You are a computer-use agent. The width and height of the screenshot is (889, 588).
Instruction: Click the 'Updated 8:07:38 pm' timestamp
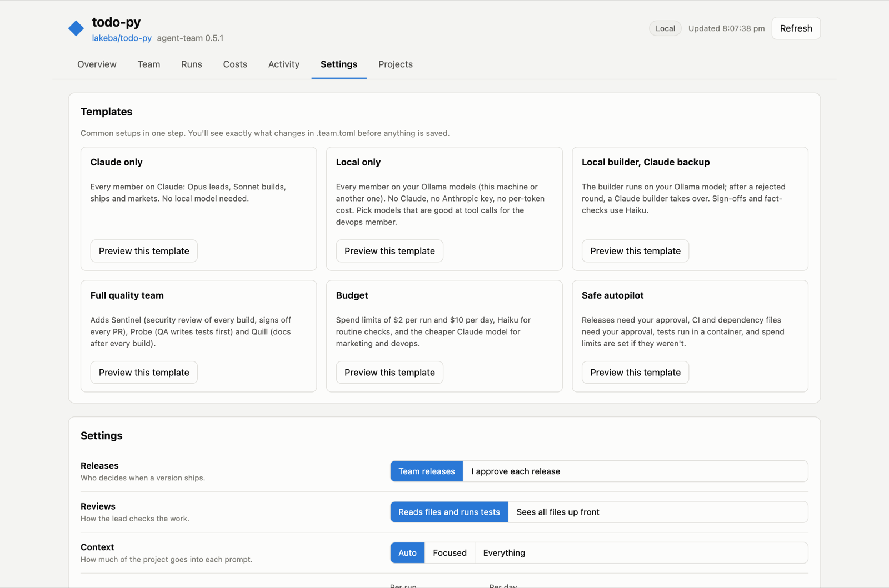coord(726,28)
